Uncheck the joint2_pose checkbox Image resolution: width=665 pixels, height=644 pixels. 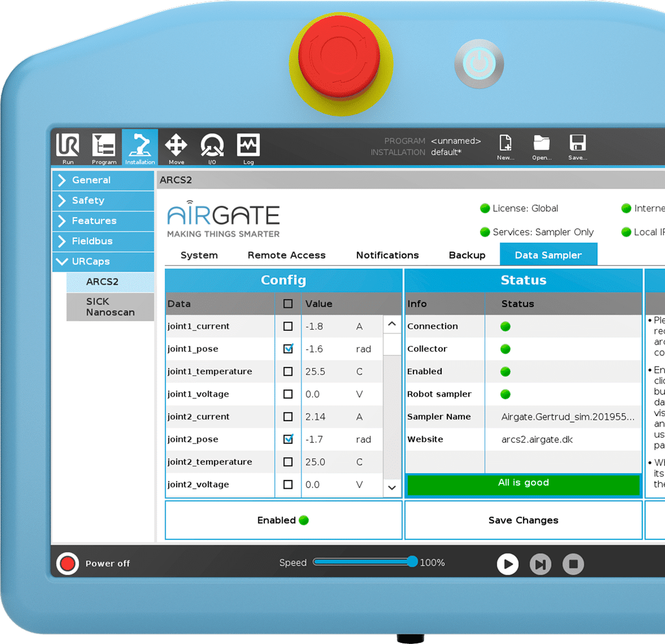tap(288, 439)
